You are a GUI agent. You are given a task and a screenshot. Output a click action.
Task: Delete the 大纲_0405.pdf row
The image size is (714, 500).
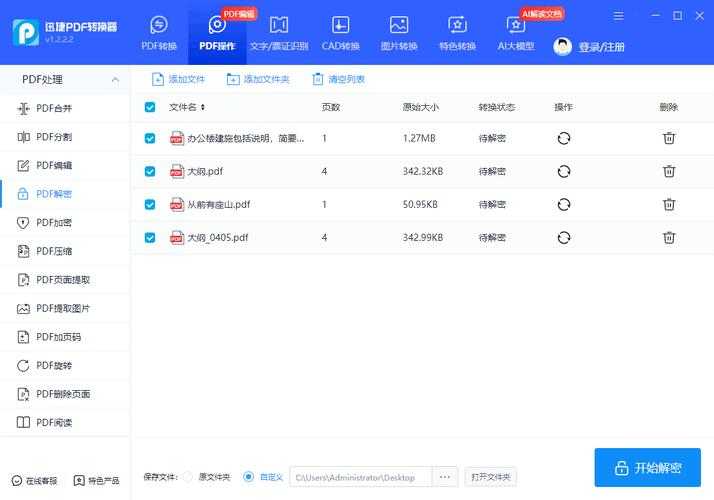pyautogui.click(x=668, y=237)
